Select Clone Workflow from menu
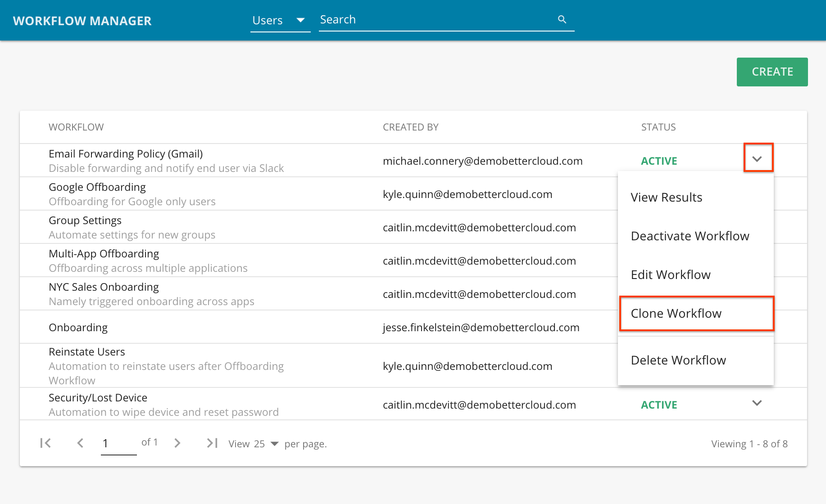 696,314
